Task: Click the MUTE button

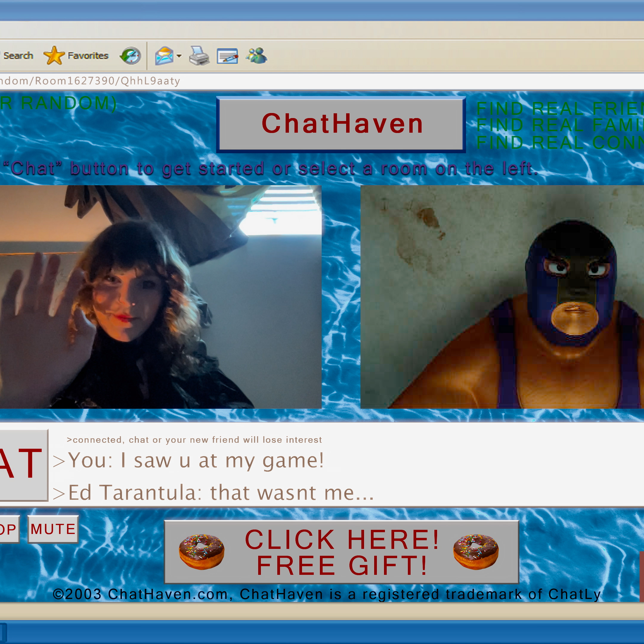Action: [53, 529]
